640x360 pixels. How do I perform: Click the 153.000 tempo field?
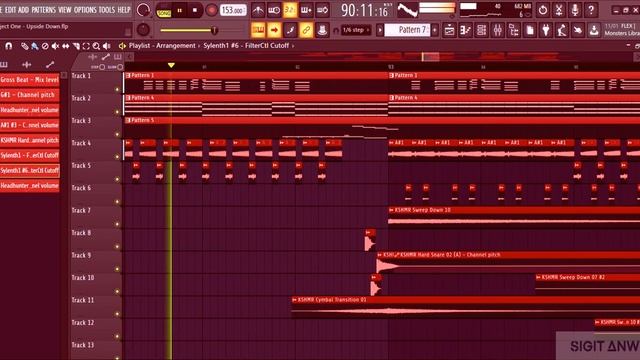click(x=233, y=10)
